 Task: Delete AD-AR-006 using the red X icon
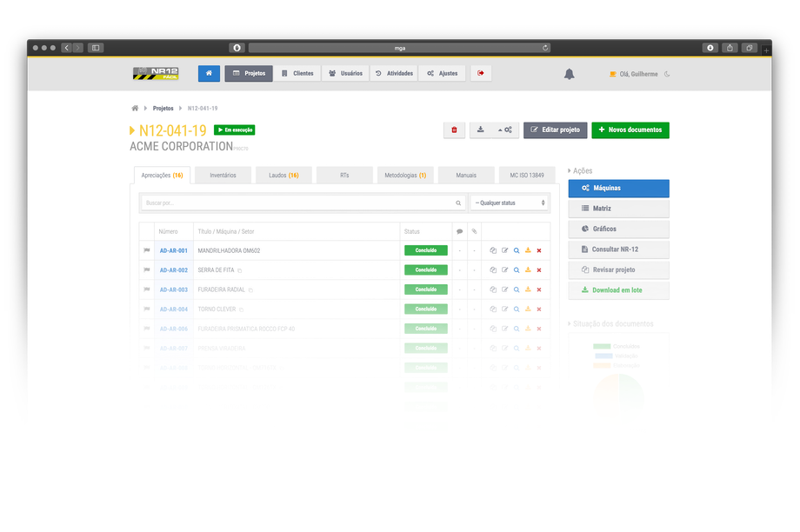pos(539,329)
